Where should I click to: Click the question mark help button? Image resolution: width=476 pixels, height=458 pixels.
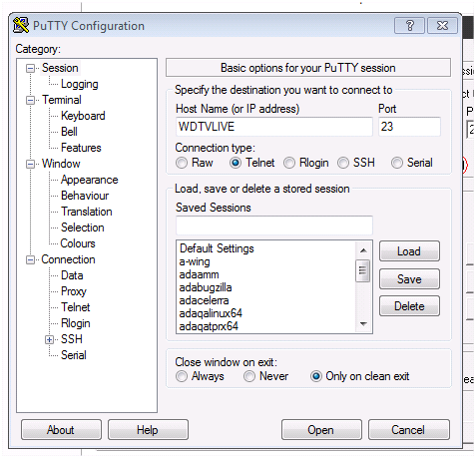tap(409, 25)
